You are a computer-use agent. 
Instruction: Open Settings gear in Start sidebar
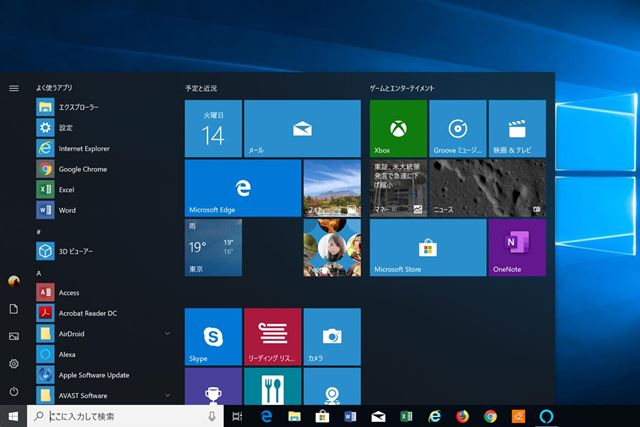point(14,364)
